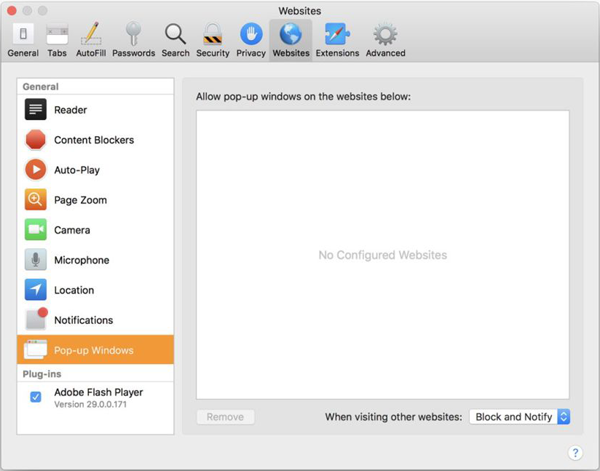Open the Advanced gear preferences
The height and width of the screenshot is (471, 600).
coord(385,39)
